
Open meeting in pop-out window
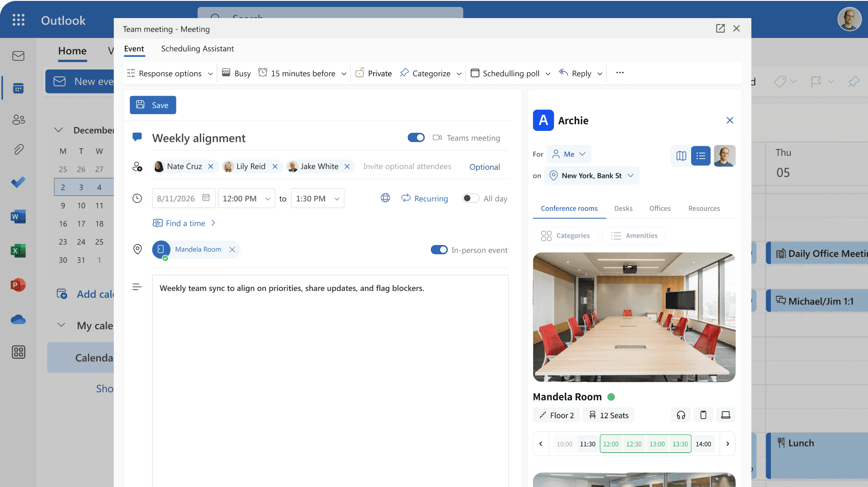coord(720,29)
